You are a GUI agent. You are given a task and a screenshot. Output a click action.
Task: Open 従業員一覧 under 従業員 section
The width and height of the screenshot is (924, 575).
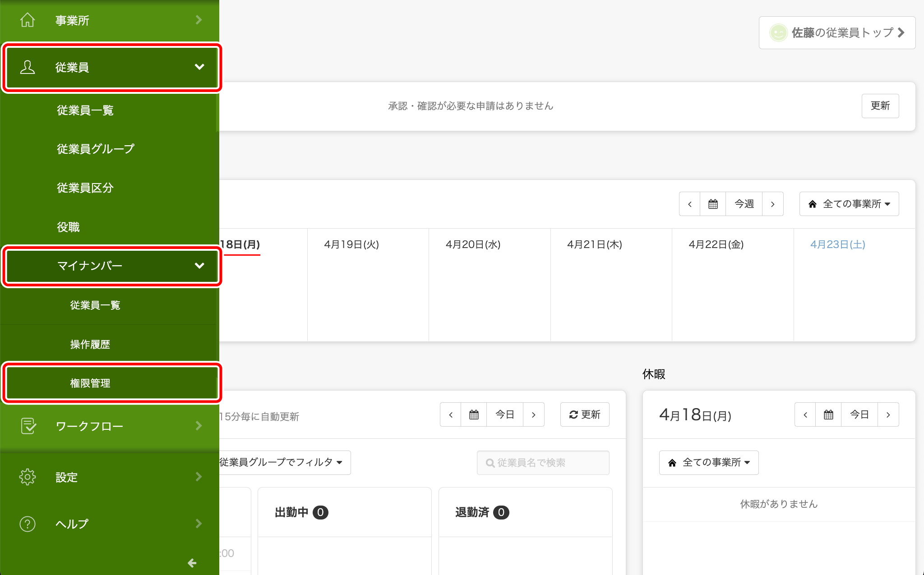(110, 110)
